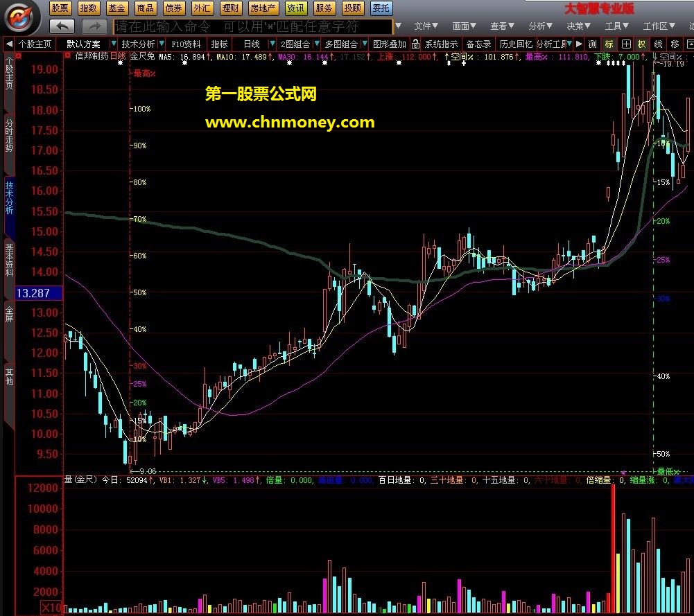Click the 图形叠加 toolbar item

click(389, 44)
